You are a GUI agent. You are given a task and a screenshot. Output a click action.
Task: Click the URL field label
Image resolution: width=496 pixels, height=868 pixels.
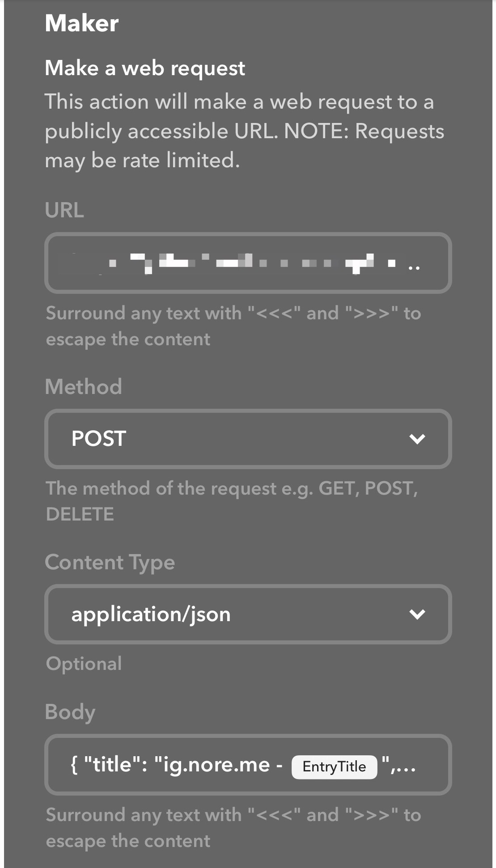click(x=64, y=210)
